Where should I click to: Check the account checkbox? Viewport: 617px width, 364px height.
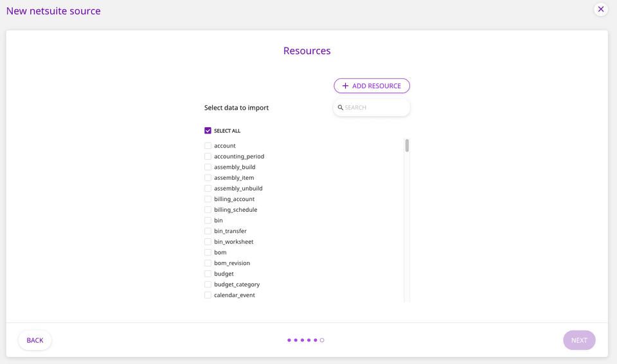pos(208,146)
